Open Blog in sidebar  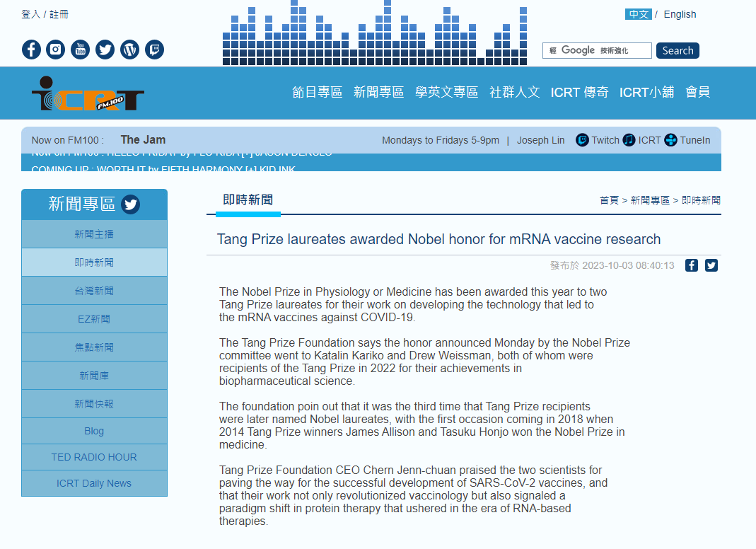tap(95, 432)
